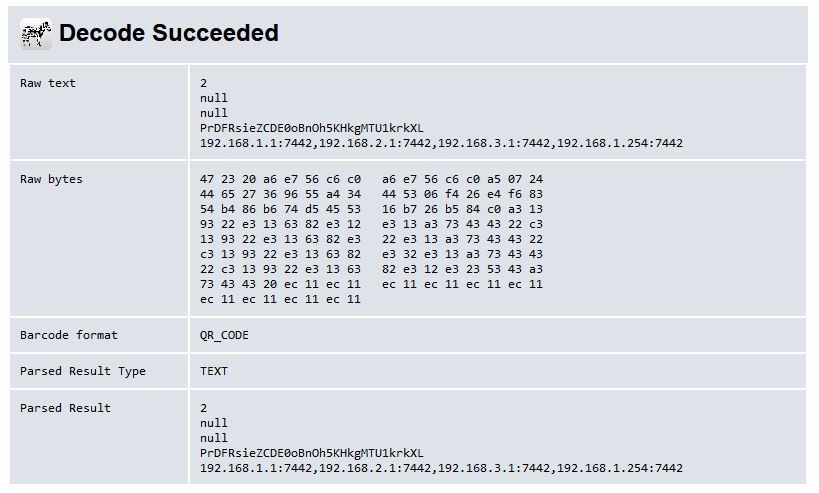Click the number 2 in Parsed Result

tap(203, 408)
